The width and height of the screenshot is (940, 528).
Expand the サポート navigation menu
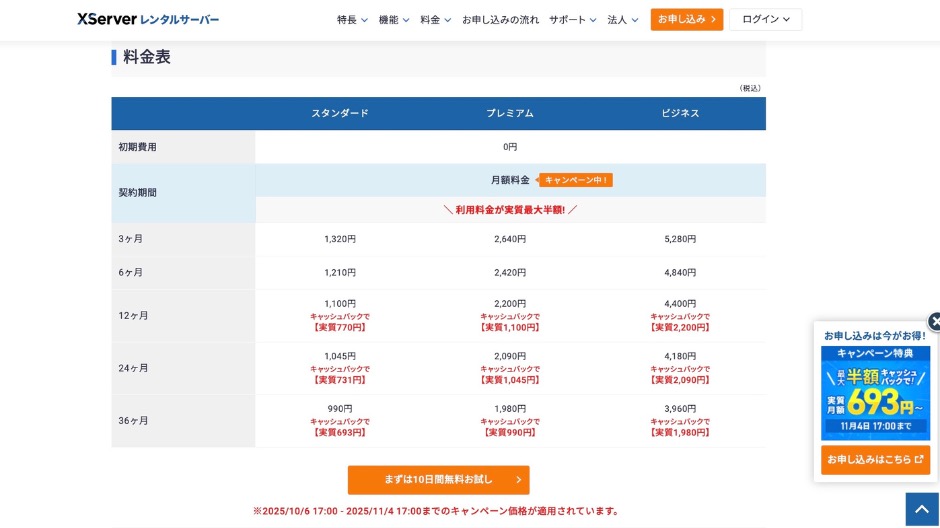click(572, 19)
